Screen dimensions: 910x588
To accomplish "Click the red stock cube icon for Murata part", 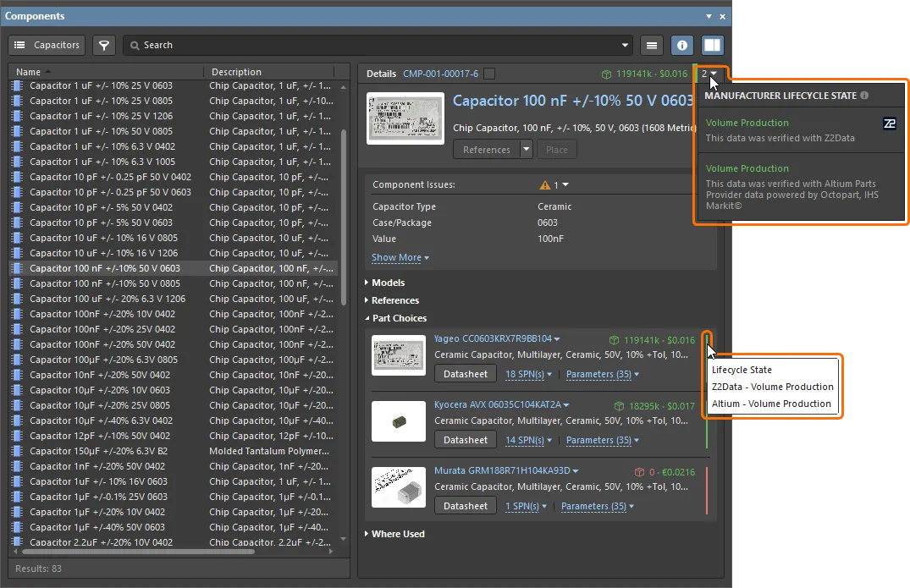I will click(x=640, y=472).
